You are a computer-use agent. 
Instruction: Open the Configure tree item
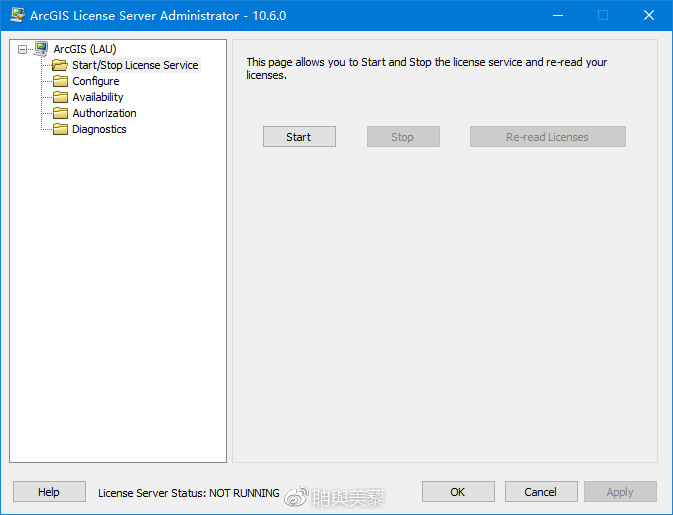tap(96, 81)
